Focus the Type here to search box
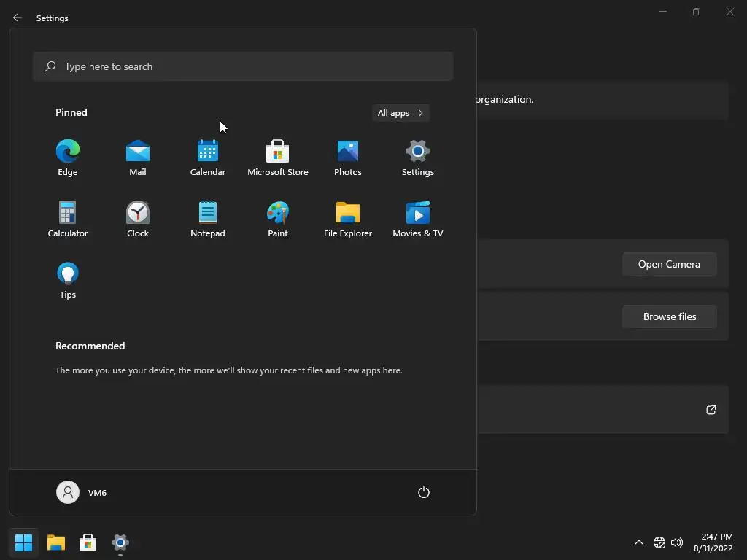Screen dimensions: 747x560 click(x=243, y=66)
